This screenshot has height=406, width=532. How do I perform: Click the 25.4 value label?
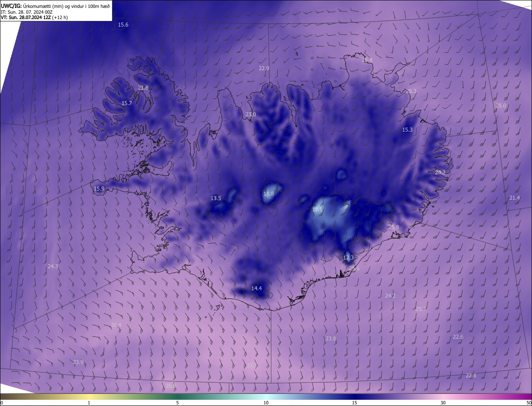(367, 60)
